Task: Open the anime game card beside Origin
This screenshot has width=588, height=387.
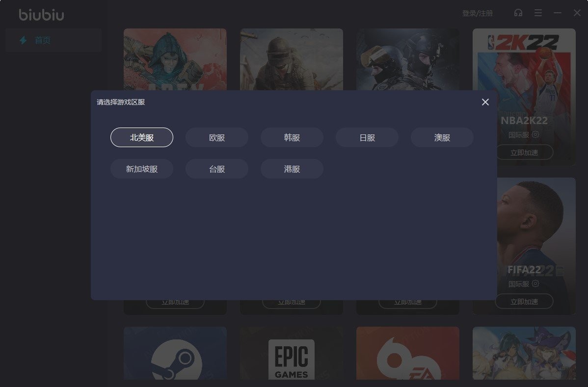Action: pyautogui.click(x=524, y=353)
